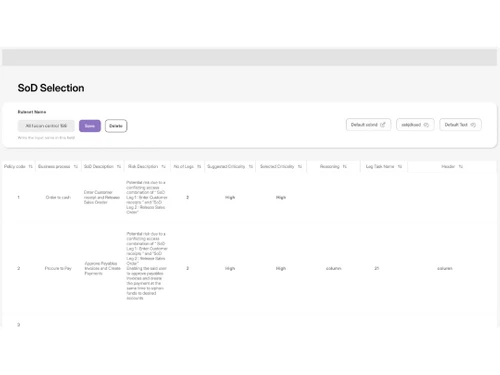Click Policy code 2 cell

coord(19,268)
